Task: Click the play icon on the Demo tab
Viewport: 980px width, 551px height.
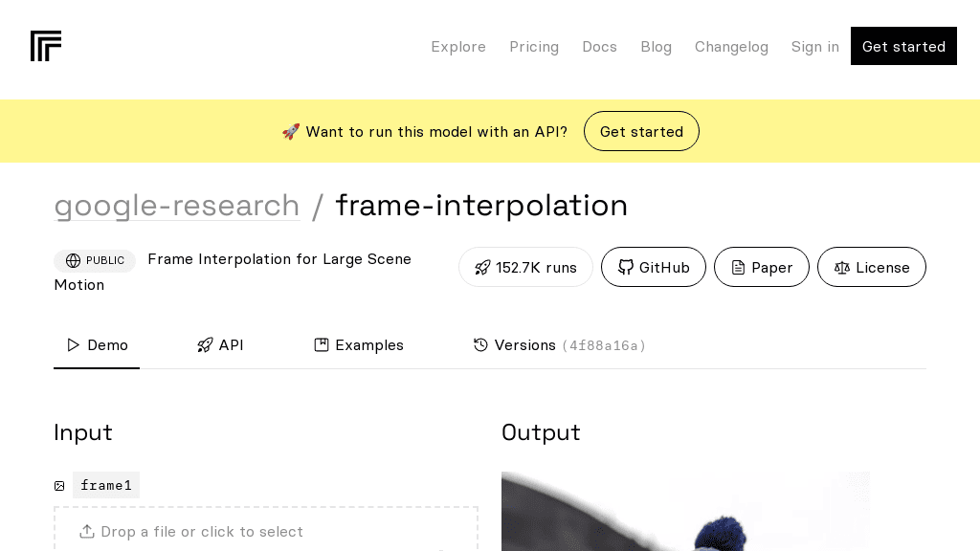Action: [x=73, y=345]
